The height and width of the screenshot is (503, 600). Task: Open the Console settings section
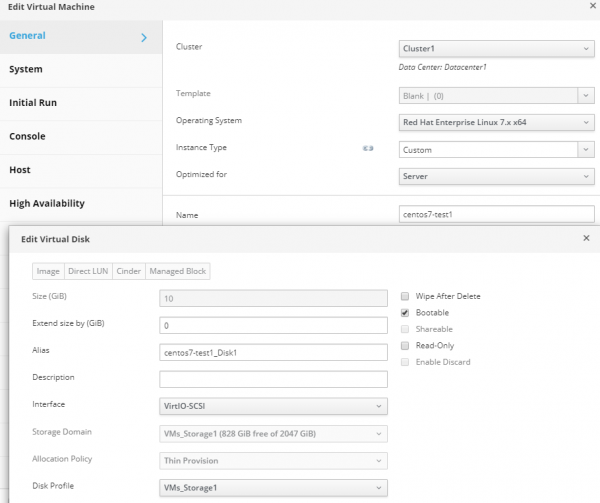point(27,136)
